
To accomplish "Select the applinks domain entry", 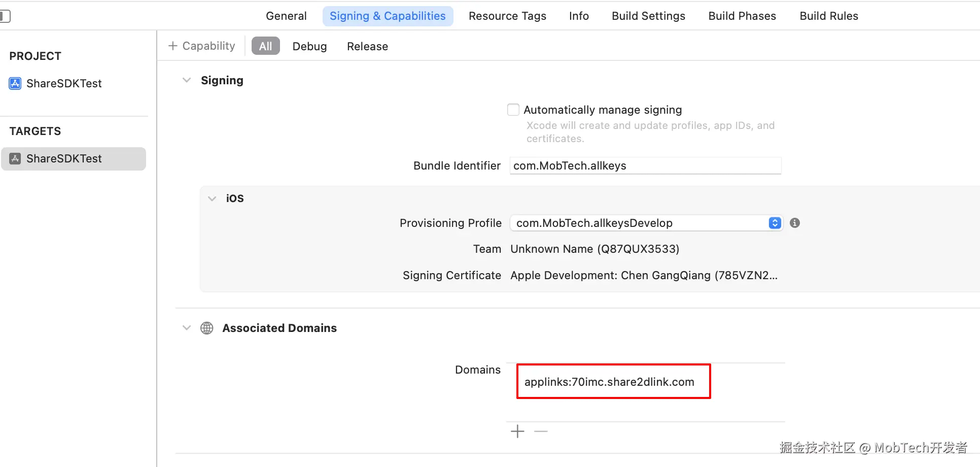I will 609,382.
